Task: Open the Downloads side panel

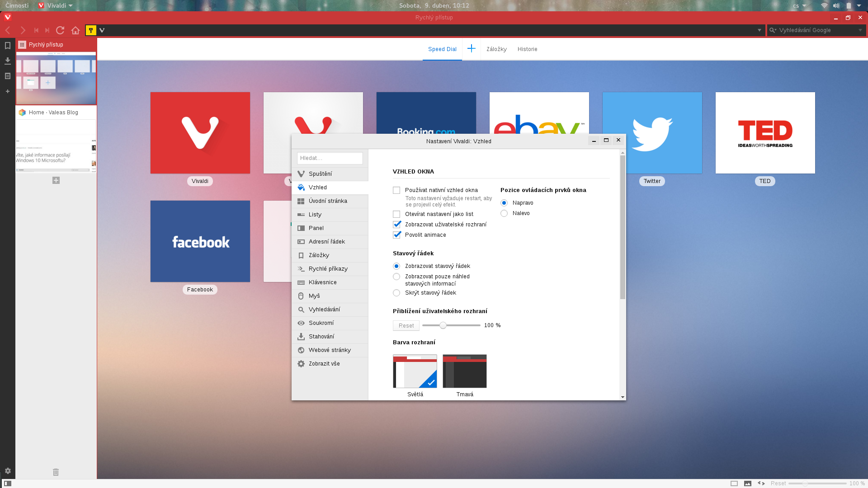Action: point(8,61)
